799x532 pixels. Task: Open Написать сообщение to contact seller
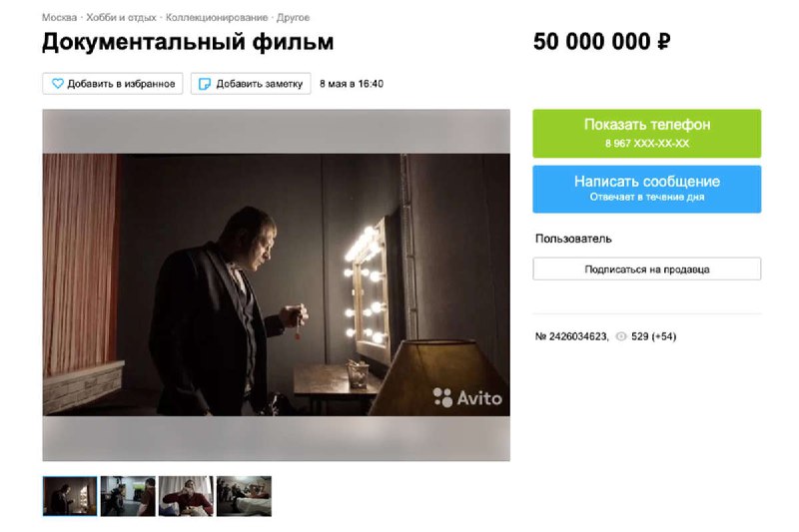[646, 189]
